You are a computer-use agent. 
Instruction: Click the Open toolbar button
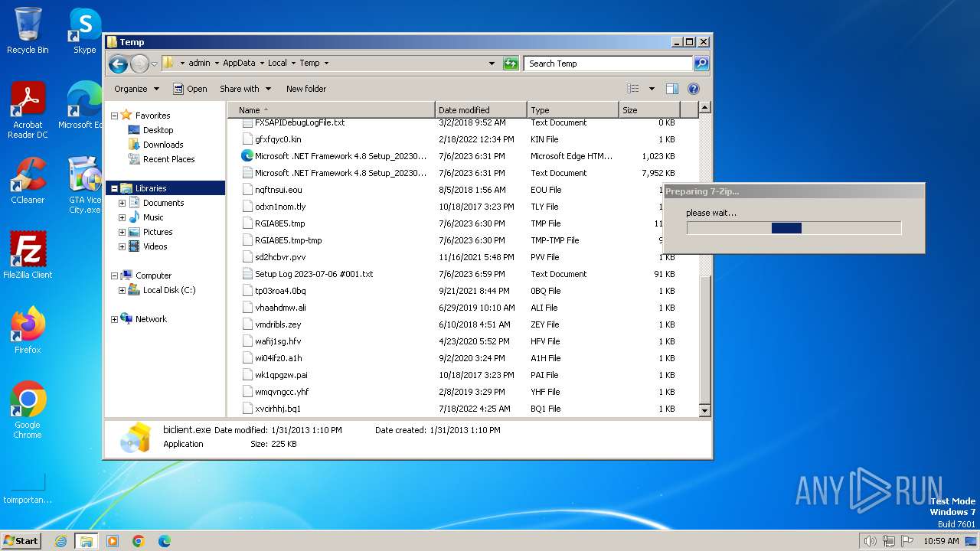point(190,89)
